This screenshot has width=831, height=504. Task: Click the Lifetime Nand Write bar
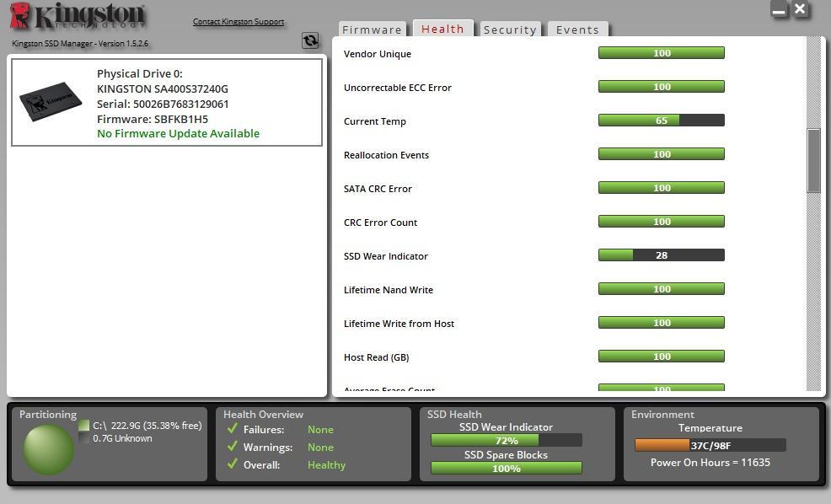662,289
